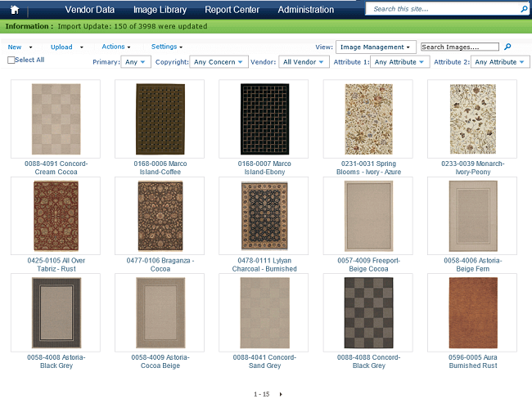Image resolution: width=532 pixels, height=399 pixels.
Task: Open 0057-4009 Freeport-Beige Cocoa link
Action: (x=368, y=265)
